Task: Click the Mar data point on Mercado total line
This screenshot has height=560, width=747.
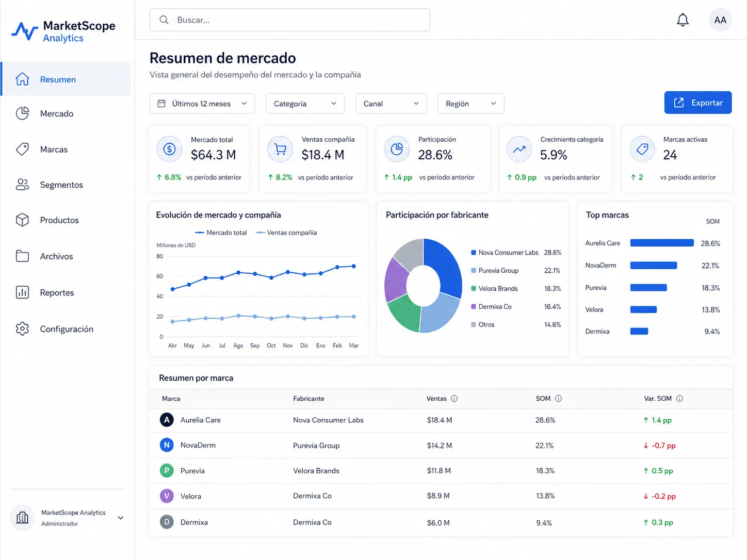Action: pyautogui.click(x=354, y=266)
